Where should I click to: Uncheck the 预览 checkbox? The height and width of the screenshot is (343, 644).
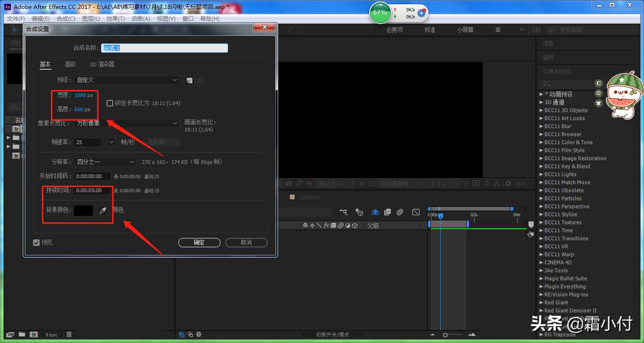tap(36, 243)
